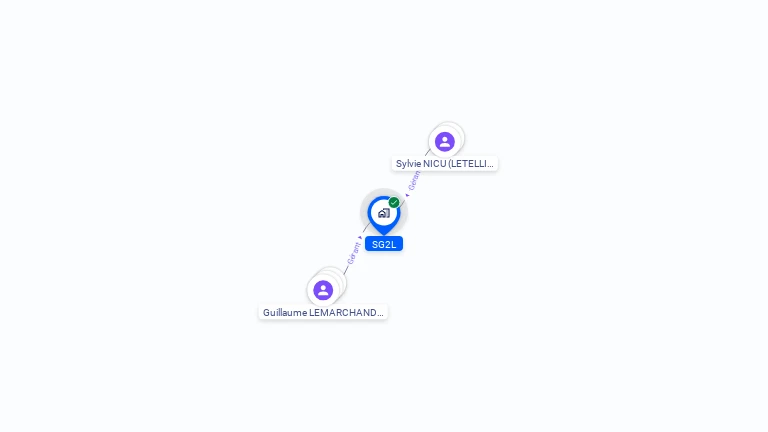Click the building icon inside SG2L pin
Viewport: 768px width, 432px height.
click(384, 213)
